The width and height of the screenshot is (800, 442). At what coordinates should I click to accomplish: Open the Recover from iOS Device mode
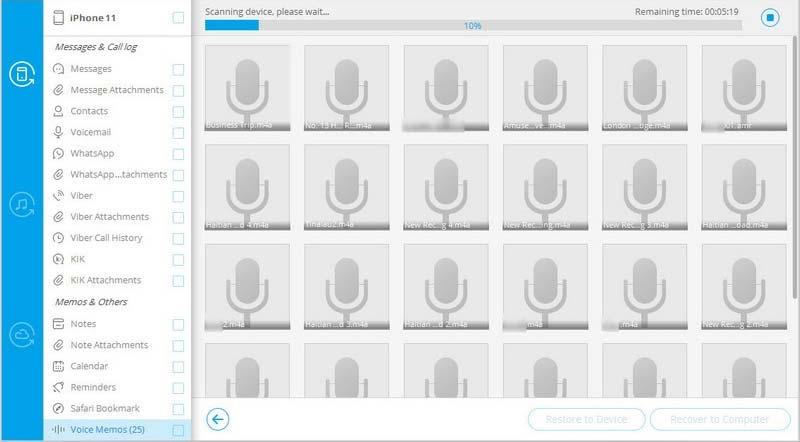[x=21, y=74]
